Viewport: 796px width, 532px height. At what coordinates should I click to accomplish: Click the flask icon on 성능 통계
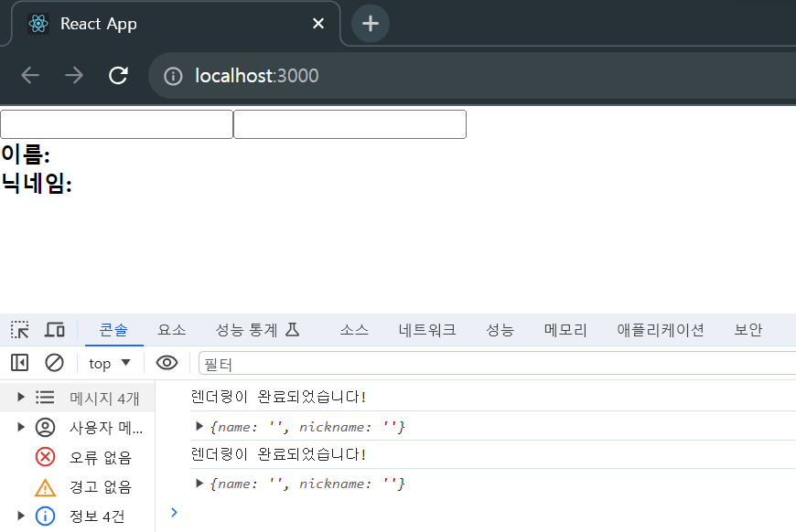[293, 330]
